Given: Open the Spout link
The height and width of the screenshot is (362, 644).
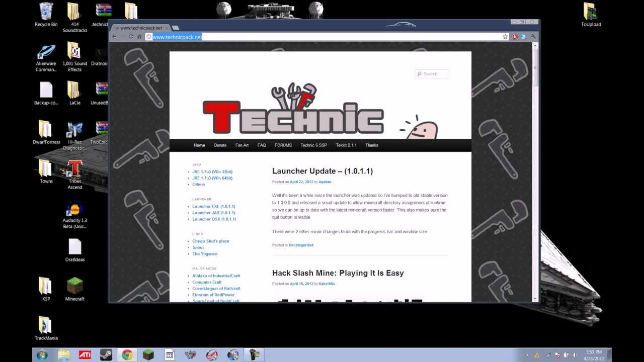Looking at the screenshot, I should [x=198, y=247].
